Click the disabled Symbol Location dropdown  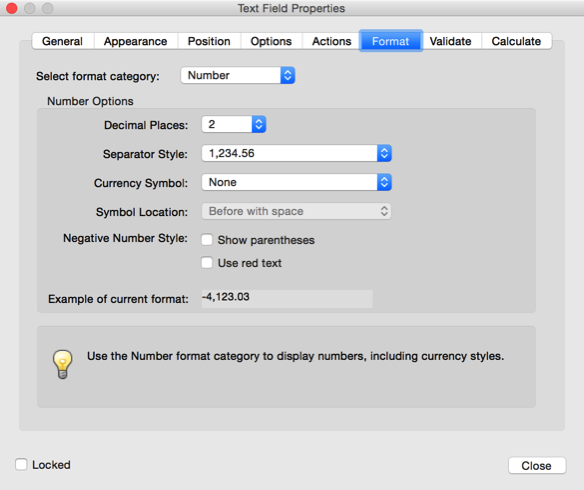296,211
